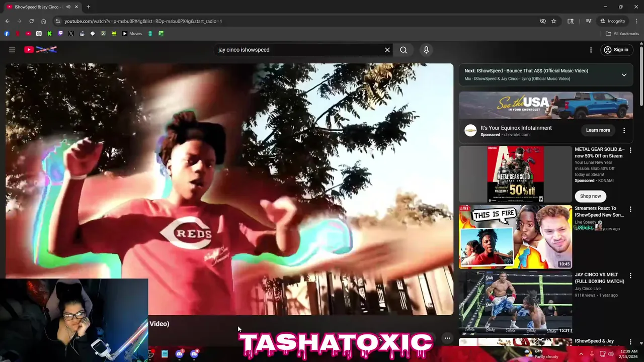The width and height of the screenshot is (644, 362).
Task: Bookmark this page with star icon
Action: click(553, 21)
